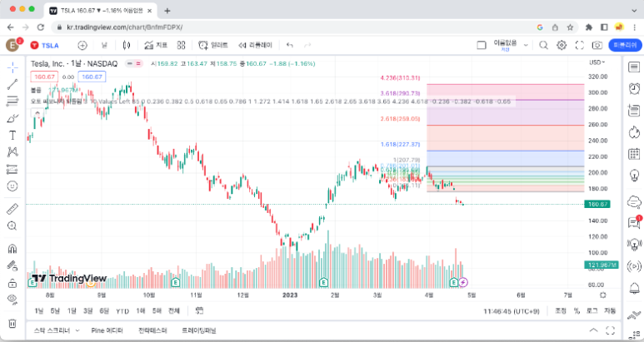The width and height of the screenshot is (644, 342).
Task: Select the trend line drawing tool
Action: 12,84
